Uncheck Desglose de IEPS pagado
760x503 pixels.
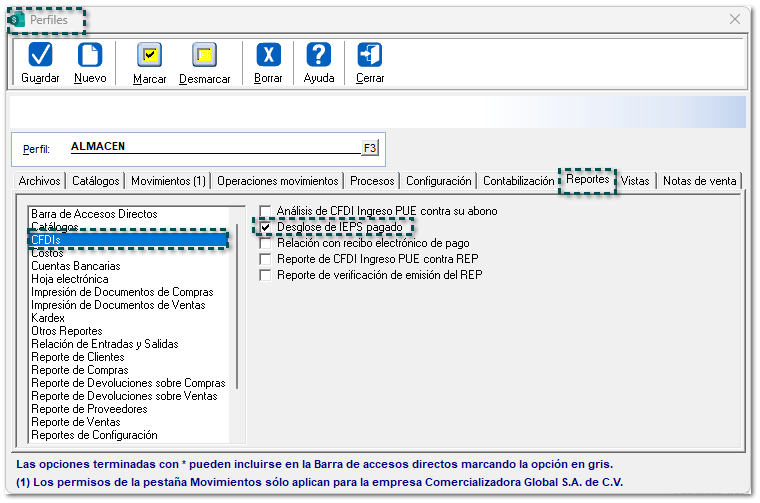coord(266,227)
